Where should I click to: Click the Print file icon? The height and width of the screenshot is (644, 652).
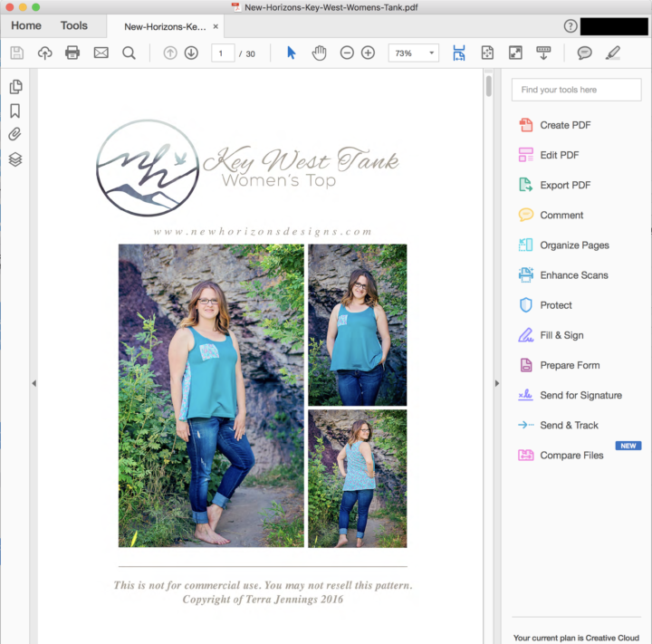coord(72,53)
